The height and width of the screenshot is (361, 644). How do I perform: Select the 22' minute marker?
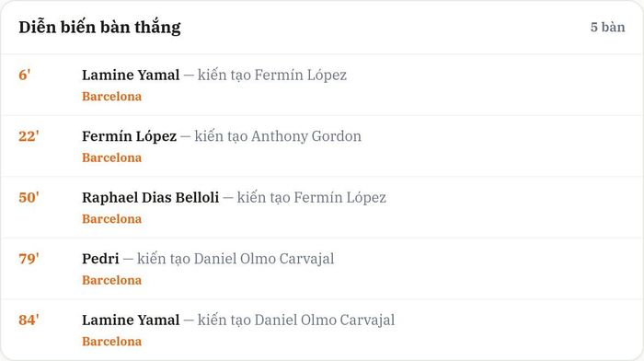29,135
